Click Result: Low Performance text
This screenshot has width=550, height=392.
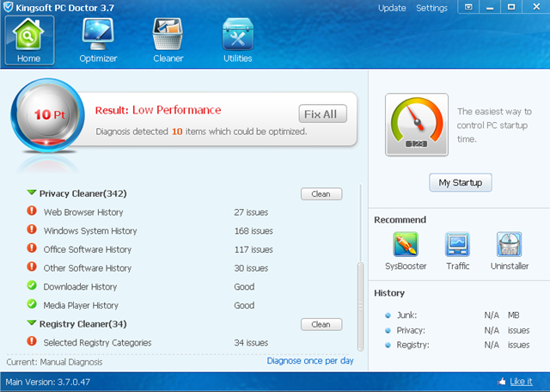(x=158, y=110)
